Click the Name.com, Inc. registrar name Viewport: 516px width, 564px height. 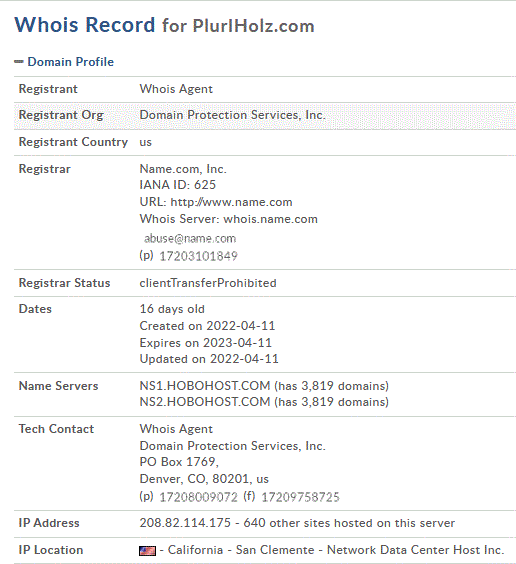(x=183, y=169)
